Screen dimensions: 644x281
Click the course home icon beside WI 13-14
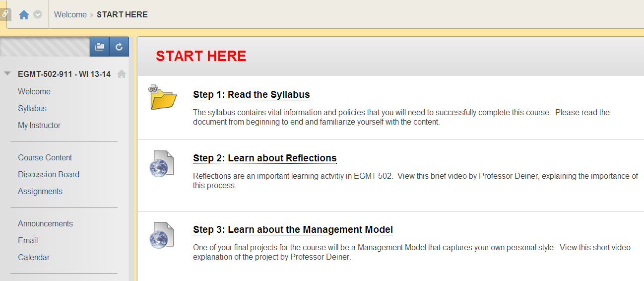pyautogui.click(x=122, y=74)
